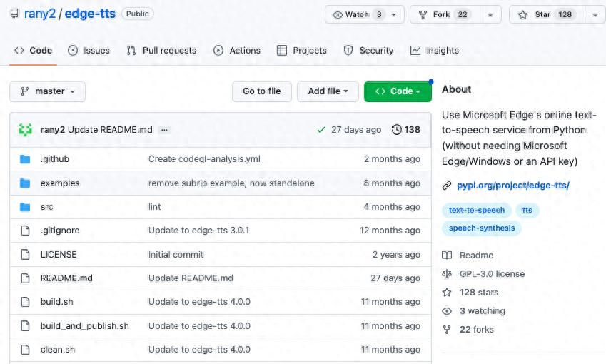
Task: Click the 27 days ago commit timestamp
Action: pos(356,130)
